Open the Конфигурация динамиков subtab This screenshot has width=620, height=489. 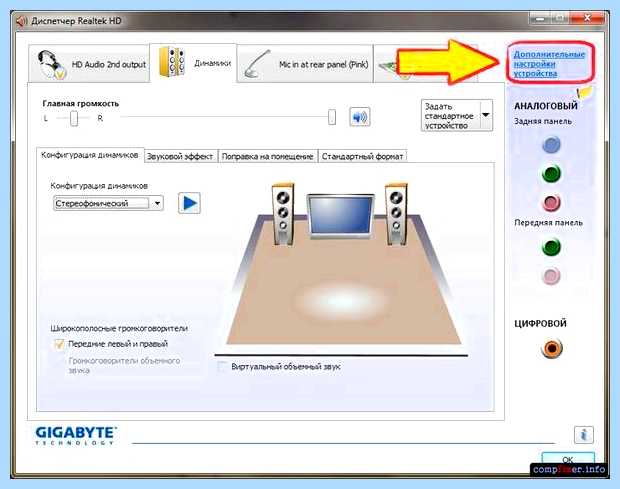tap(90, 155)
